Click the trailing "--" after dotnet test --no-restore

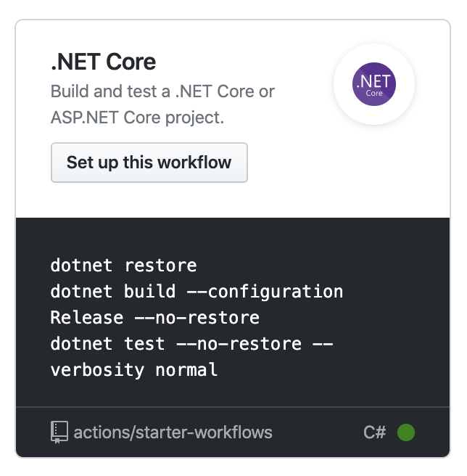322,344
